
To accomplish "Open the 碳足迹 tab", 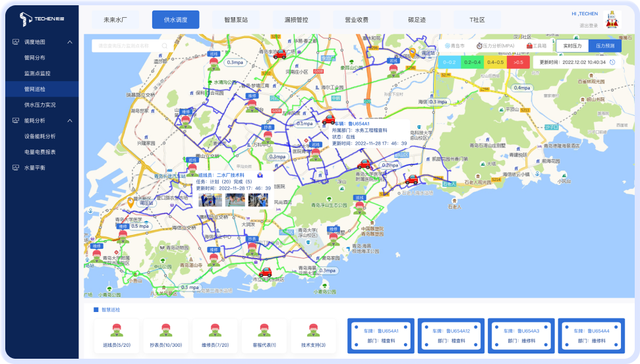I will [417, 20].
